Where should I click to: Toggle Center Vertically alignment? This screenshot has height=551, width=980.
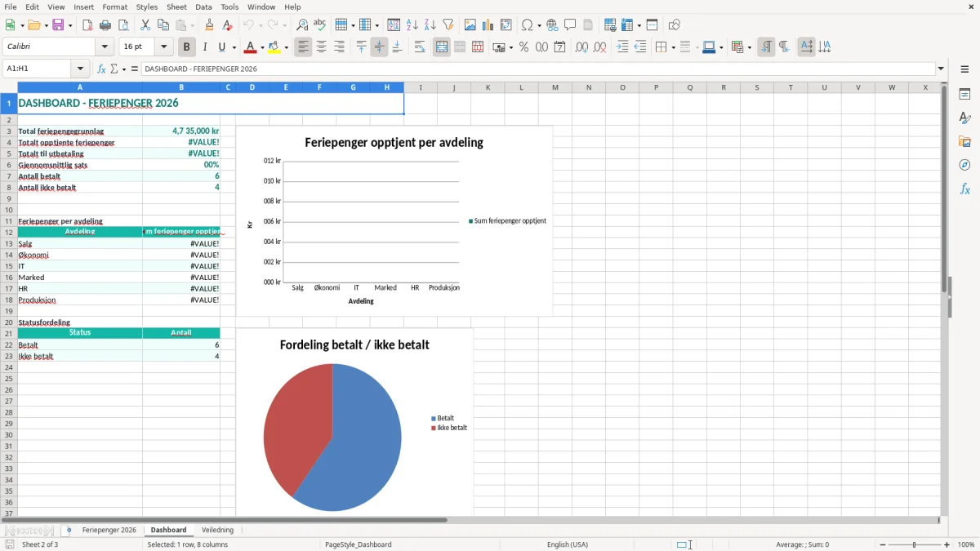[379, 47]
